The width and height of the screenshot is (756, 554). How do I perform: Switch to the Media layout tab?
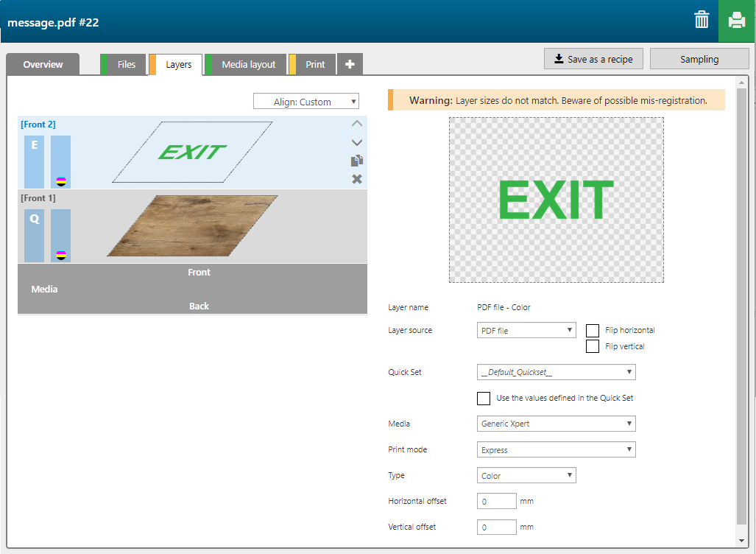248,65
